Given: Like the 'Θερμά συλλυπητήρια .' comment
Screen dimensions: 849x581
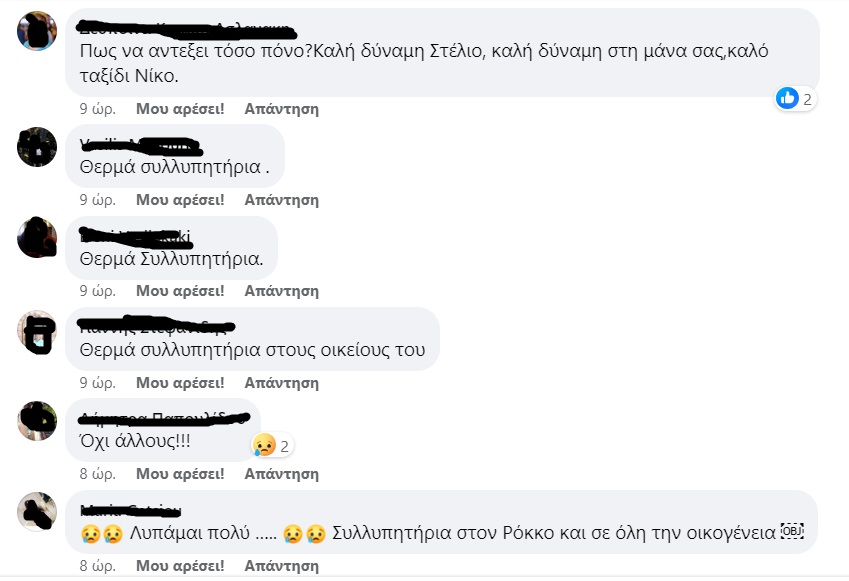Looking at the screenshot, I should tap(180, 200).
